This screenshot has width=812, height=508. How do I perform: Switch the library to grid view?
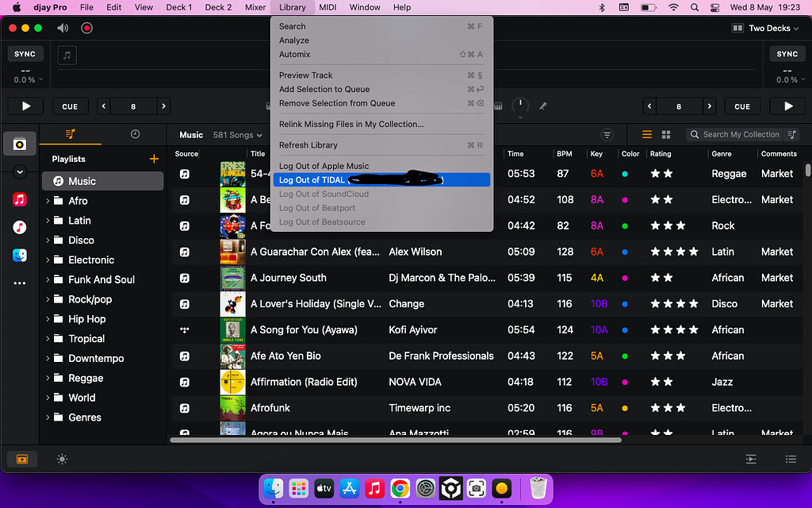click(x=666, y=134)
